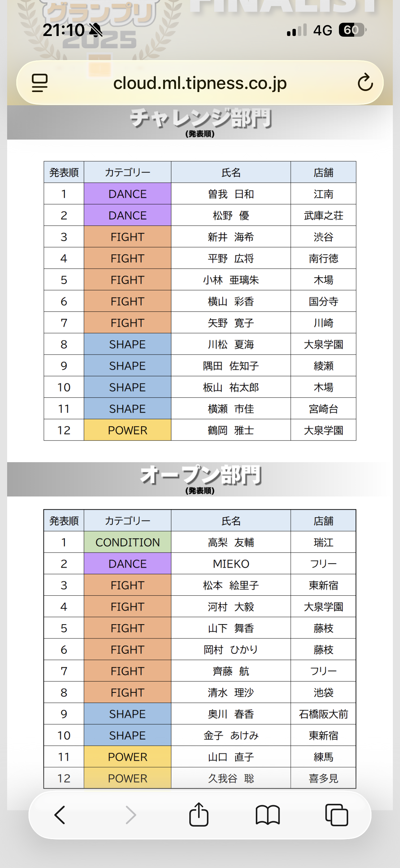Tap the Safari page reload icon
This screenshot has height=868, width=400.
365,83
